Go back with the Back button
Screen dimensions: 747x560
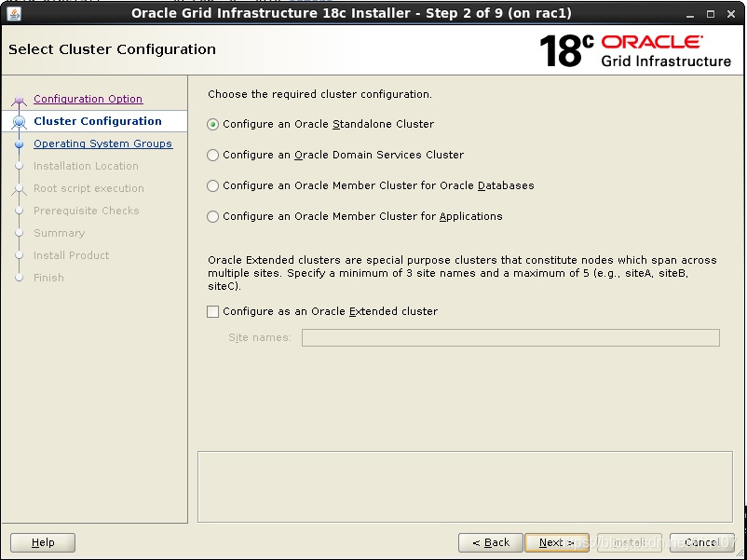tap(491, 542)
